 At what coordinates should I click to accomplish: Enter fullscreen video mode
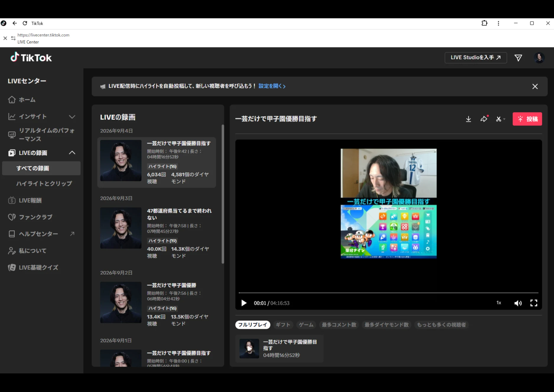tap(534, 303)
